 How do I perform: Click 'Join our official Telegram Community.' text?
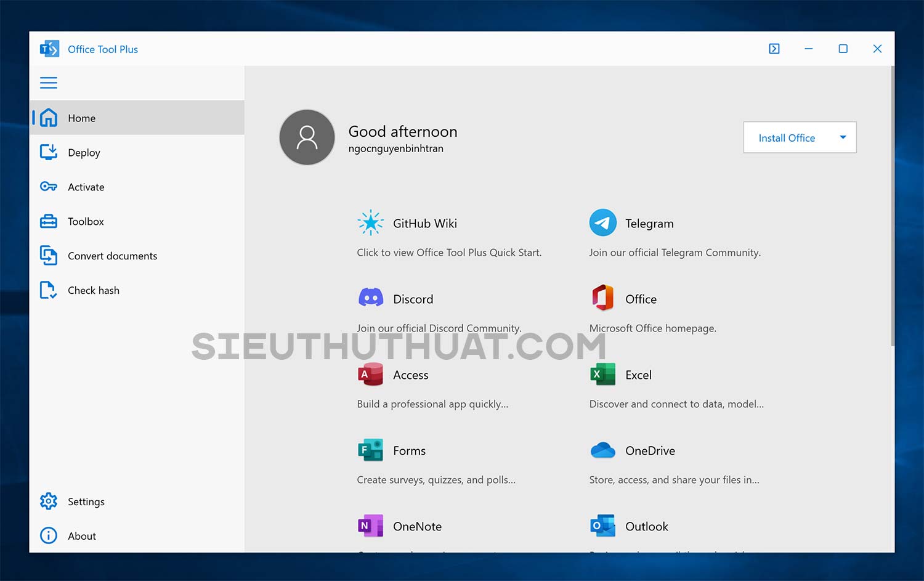click(x=675, y=253)
